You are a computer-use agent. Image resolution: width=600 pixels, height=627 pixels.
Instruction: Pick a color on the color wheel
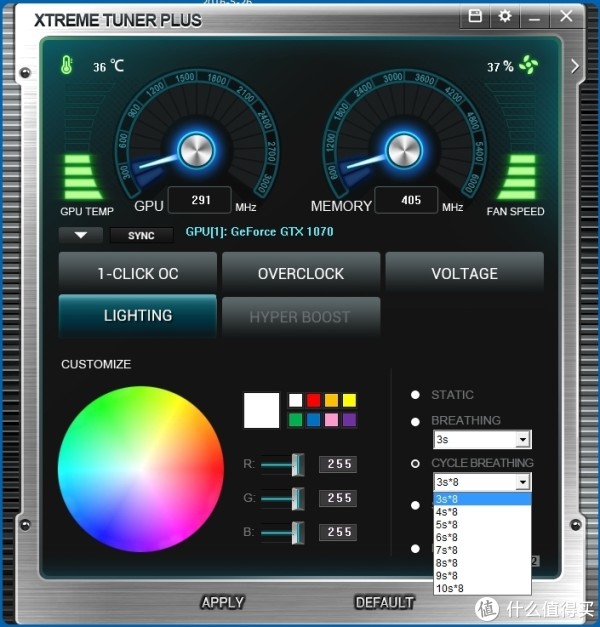(x=141, y=469)
